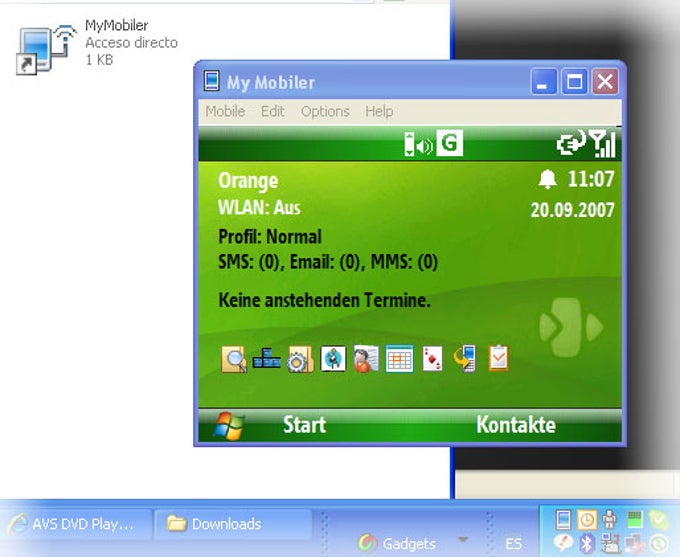This screenshot has height=557, width=680.
Task: Click the Bluetooth tray icon
Action: tap(586, 544)
